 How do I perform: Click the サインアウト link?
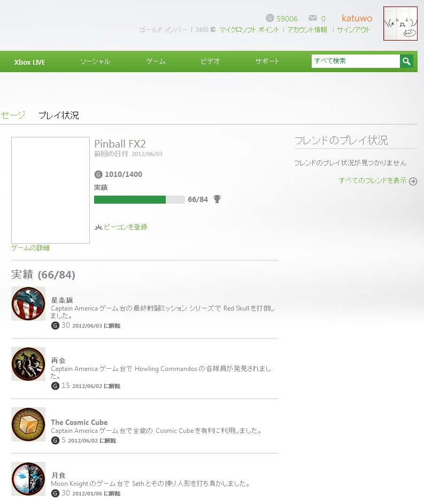353,30
